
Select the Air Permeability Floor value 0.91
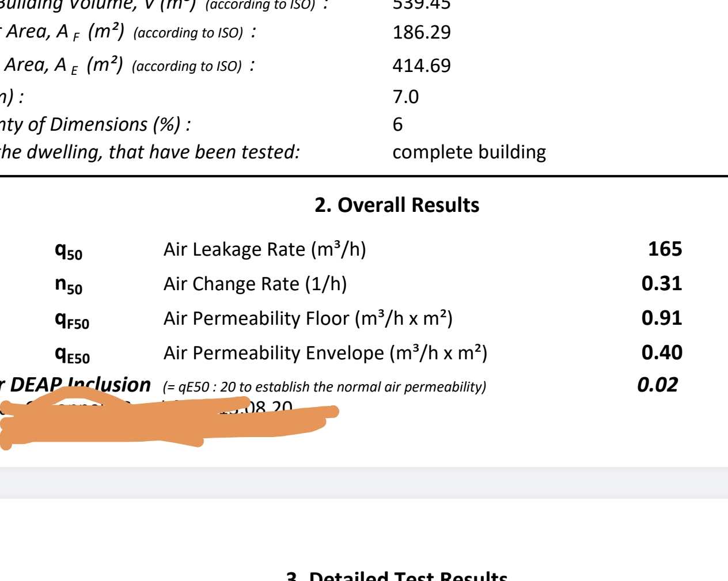click(662, 318)
